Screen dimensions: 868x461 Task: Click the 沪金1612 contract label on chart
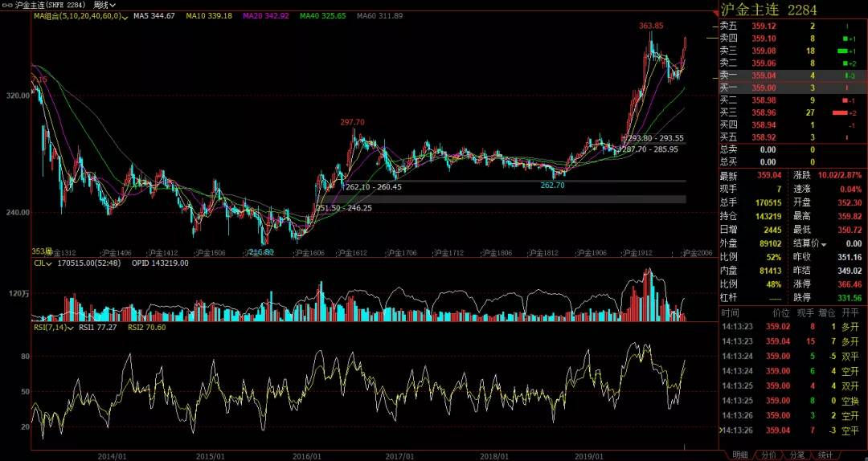(x=352, y=253)
